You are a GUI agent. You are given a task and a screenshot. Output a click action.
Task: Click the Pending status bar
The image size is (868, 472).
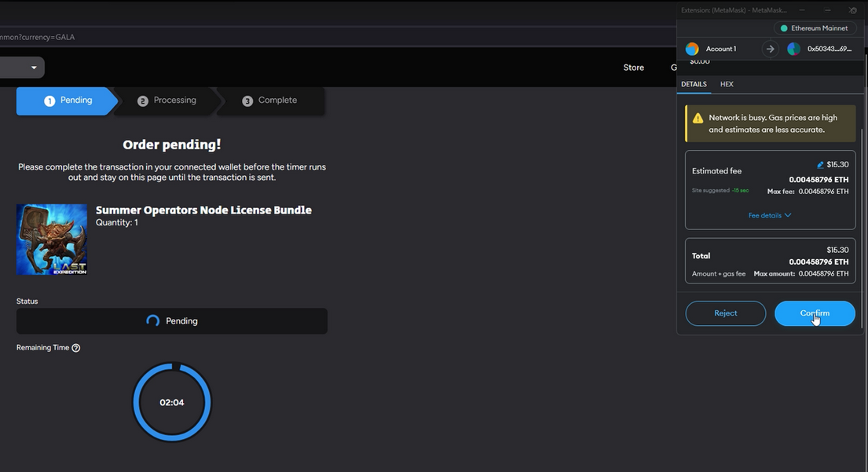click(x=171, y=321)
